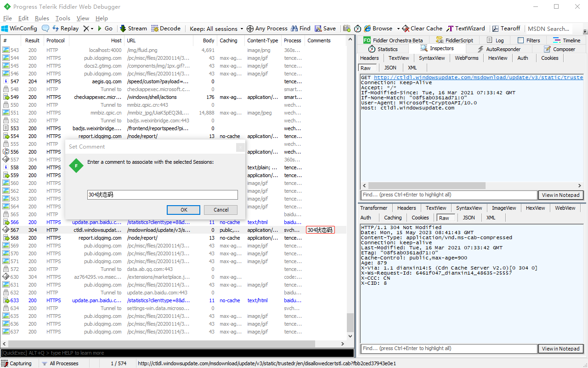Screen dimensions: 588x368
Task: Switch to Composer tab
Action: 560,49
